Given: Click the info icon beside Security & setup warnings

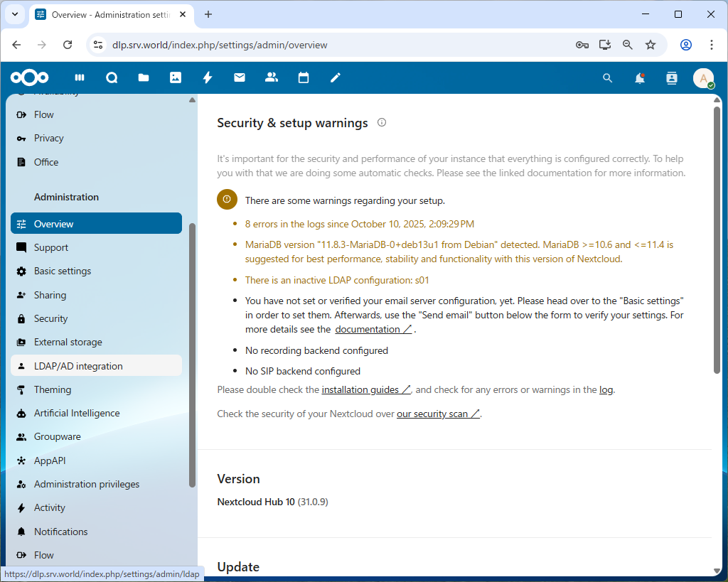Looking at the screenshot, I should pos(382,122).
